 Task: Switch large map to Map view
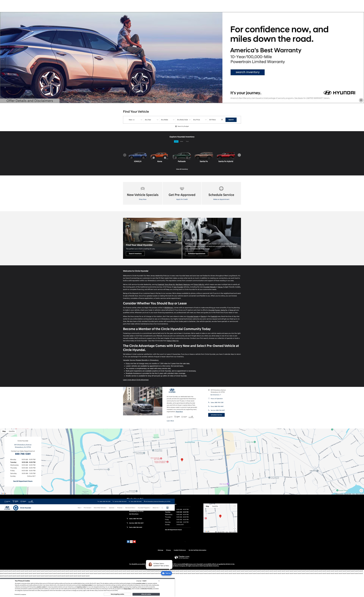tap(4, 431)
